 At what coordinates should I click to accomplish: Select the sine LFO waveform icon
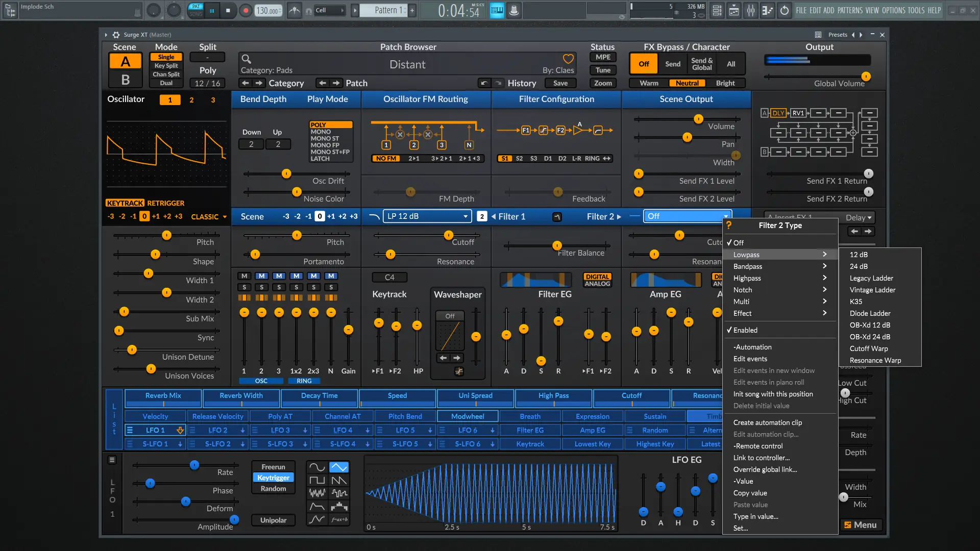click(x=317, y=467)
